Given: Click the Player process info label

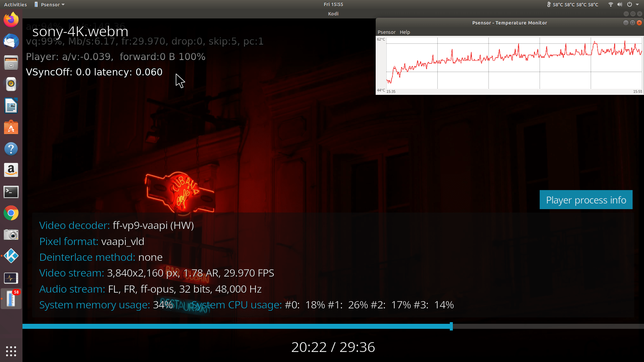Looking at the screenshot, I should [586, 200].
